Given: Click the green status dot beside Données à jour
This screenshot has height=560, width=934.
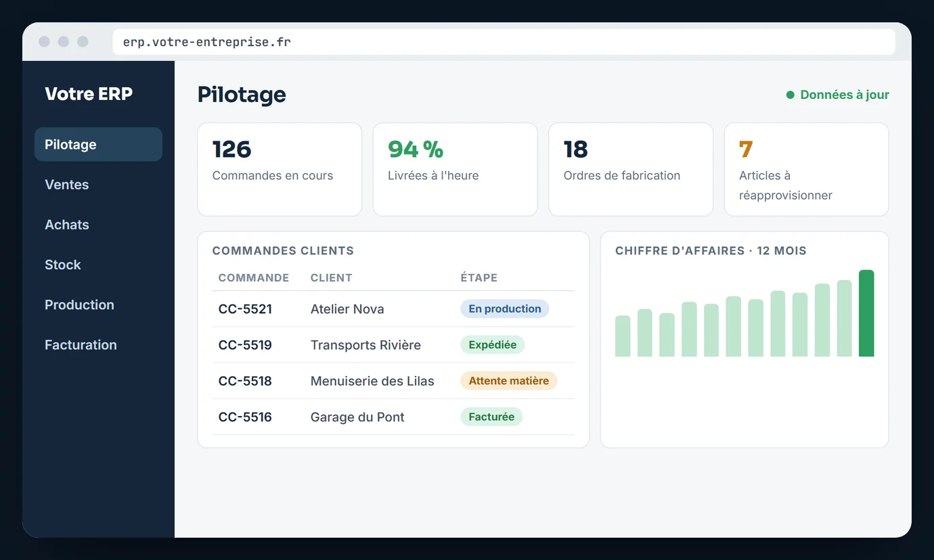Looking at the screenshot, I should (x=790, y=95).
